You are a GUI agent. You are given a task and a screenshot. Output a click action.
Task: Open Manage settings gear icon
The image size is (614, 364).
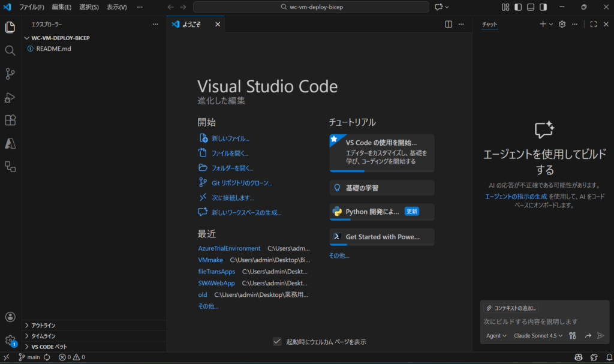point(10,340)
